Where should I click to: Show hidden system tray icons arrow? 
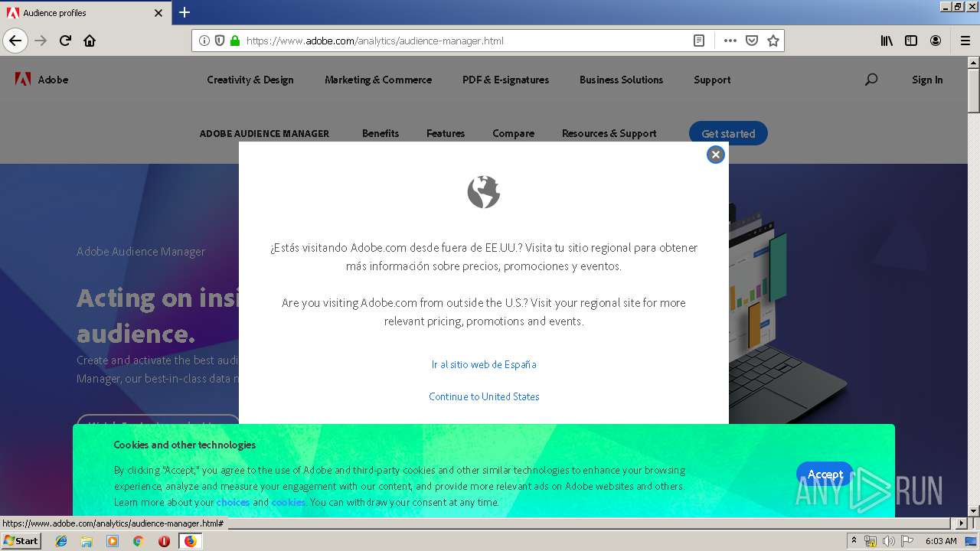coord(854,541)
